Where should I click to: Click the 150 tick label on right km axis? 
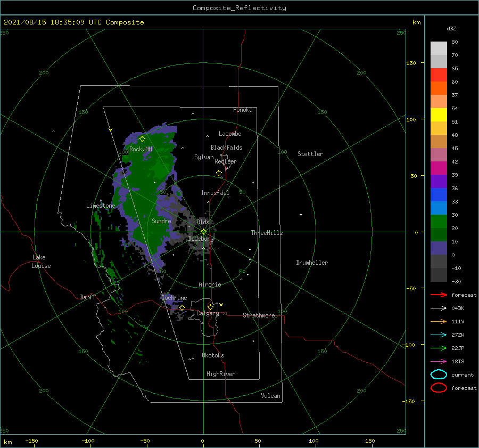tap(411, 63)
